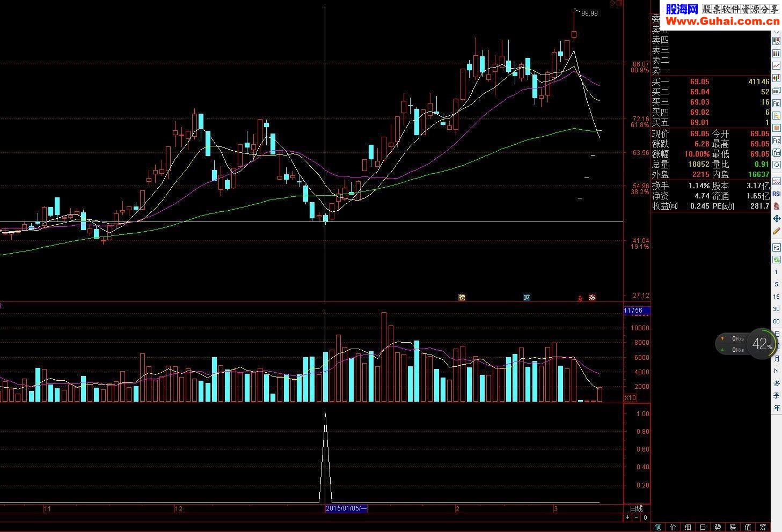The width and height of the screenshot is (782, 532).
Task: Activate the blue four-arrow move icon
Action: click(x=777, y=219)
